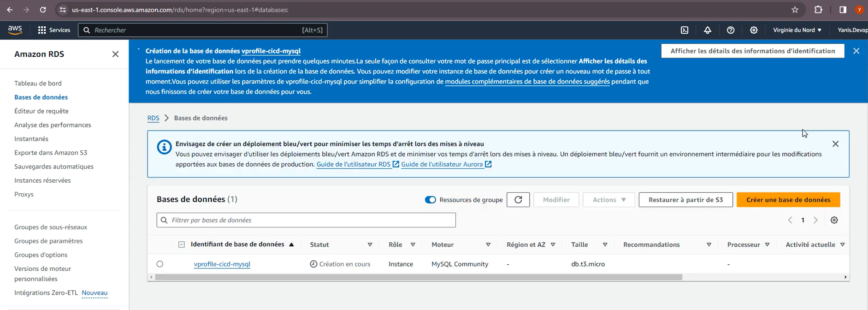Go to Instantanés in sidebar
Image resolution: width=868 pixels, height=310 pixels.
click(x=31, y=139)
